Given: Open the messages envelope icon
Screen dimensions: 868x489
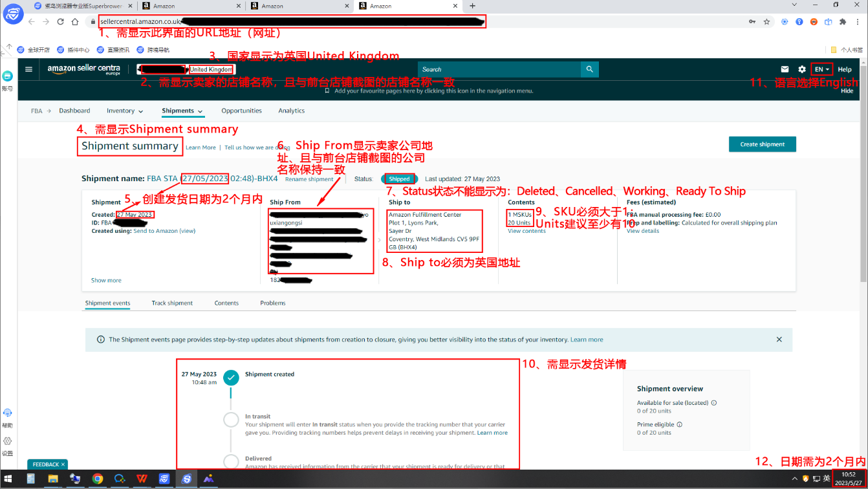Looking at the screenshot, I should point(785,69).
